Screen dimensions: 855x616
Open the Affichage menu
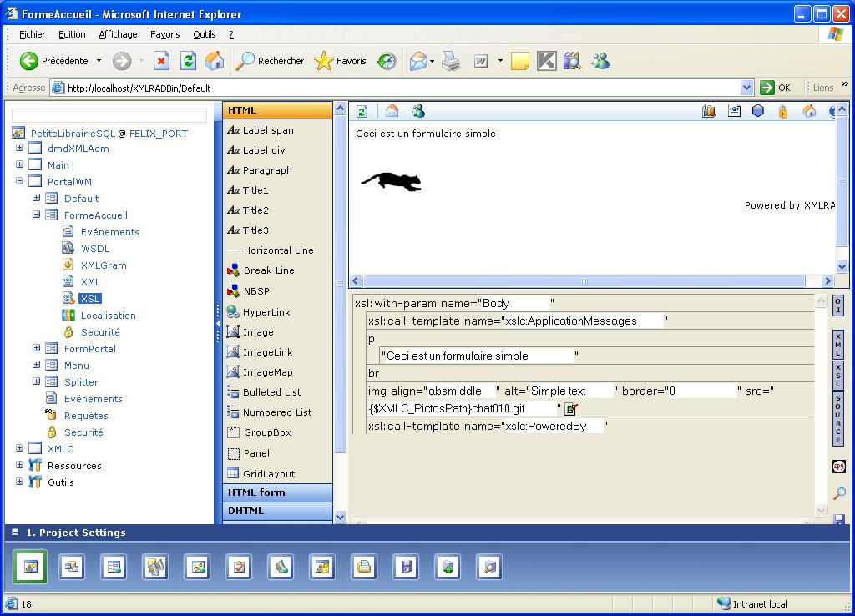(x=118, y=34)
